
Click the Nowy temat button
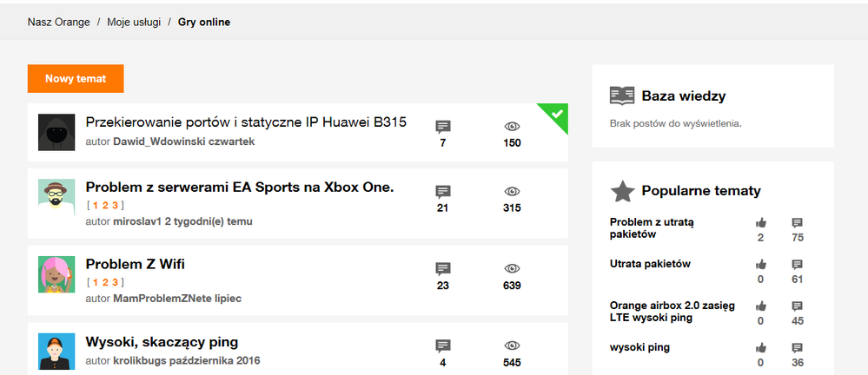pyautogui.click(x=76, y=78)
